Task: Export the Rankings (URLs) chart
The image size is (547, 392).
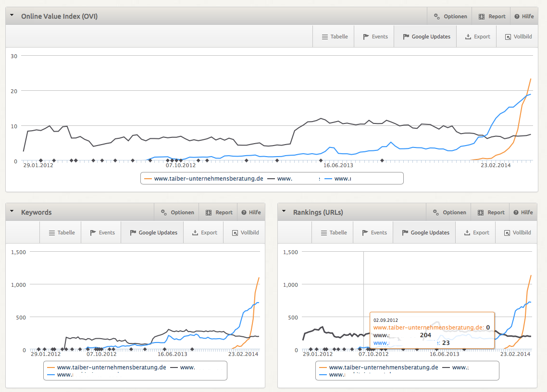Action: (476, 233)
